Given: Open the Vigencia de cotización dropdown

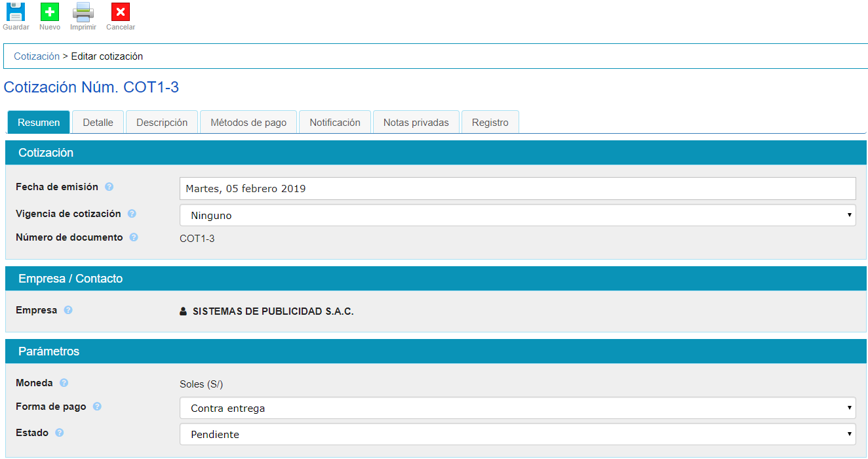Looking at the screenshot, I should [517, 215].
